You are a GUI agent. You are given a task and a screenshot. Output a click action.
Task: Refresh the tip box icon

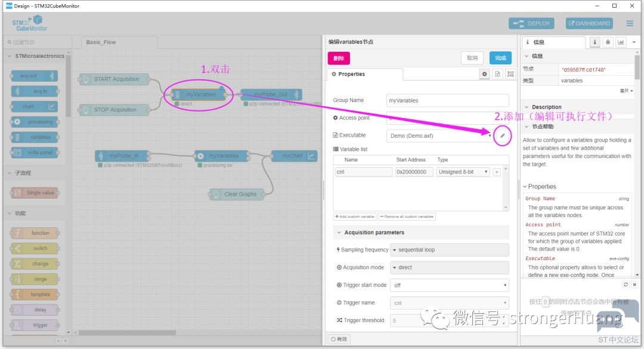point(626,285)
